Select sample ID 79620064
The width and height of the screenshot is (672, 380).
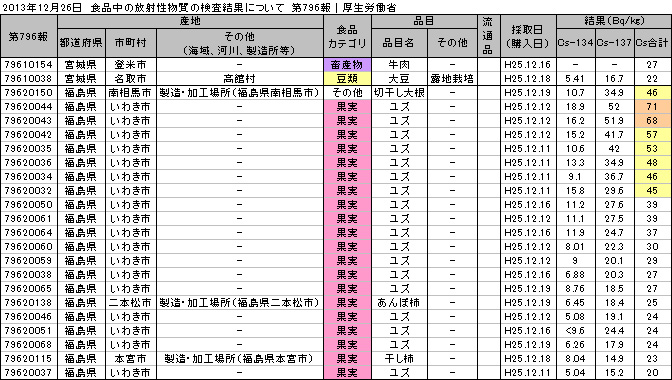28,233
